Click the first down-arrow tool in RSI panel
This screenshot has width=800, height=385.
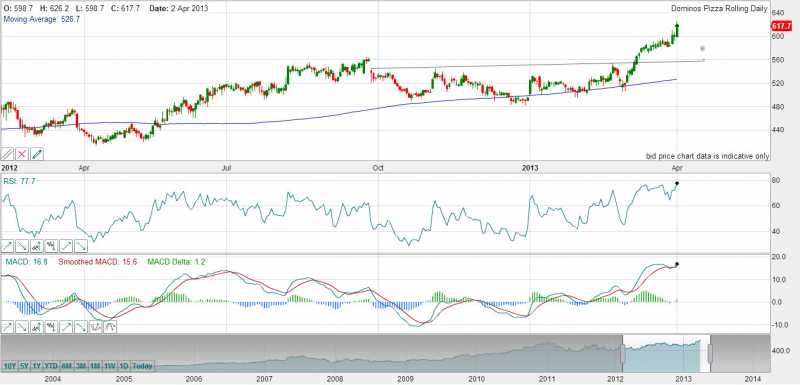coord(22,246)
